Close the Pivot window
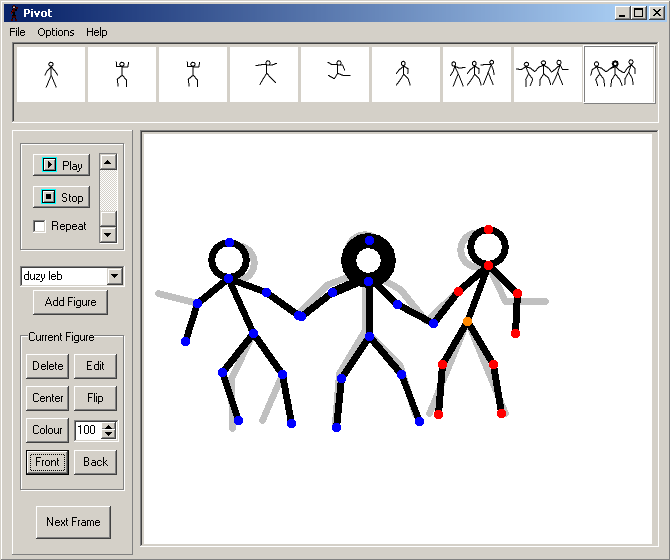Image resolution: width=670 pixels, height=560 pixels. (657, 13)
